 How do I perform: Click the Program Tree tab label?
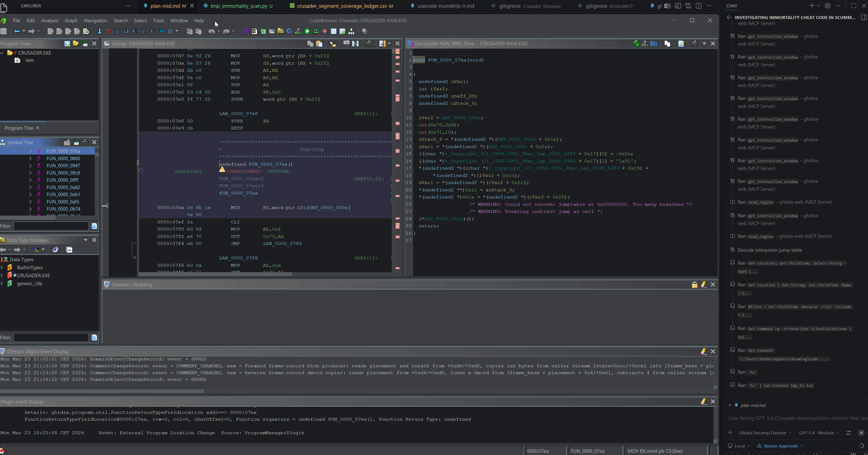(x=19, y=128)
